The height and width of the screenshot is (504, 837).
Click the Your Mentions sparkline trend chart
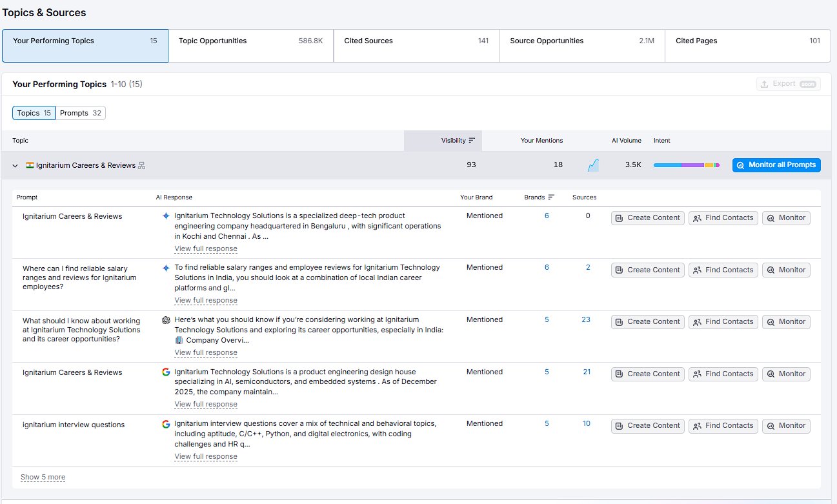(592, 165)
